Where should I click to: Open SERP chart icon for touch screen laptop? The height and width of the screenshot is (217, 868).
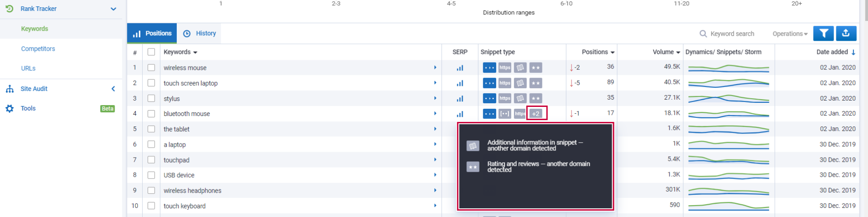[460, 83]
